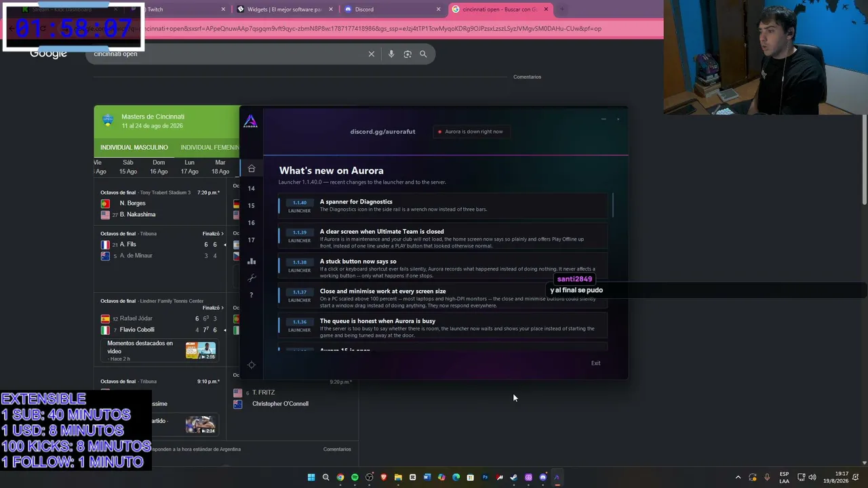Open Windows taskbar search
Screen dimensions: 868x488
coord(325,477)
